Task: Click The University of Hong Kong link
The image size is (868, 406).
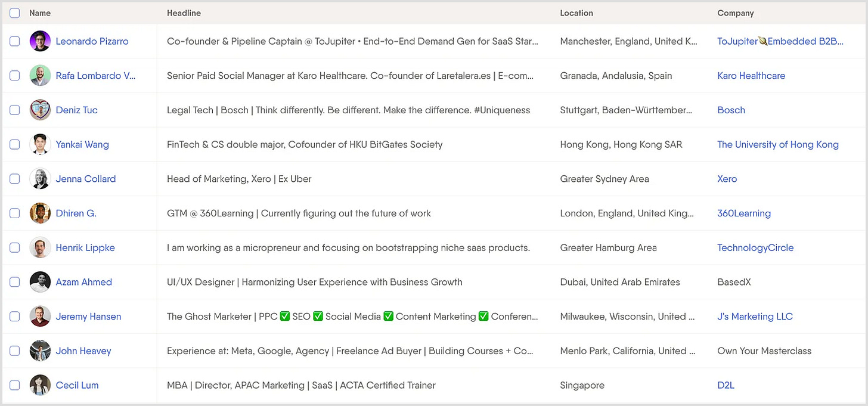Action: tap(778, 144)
